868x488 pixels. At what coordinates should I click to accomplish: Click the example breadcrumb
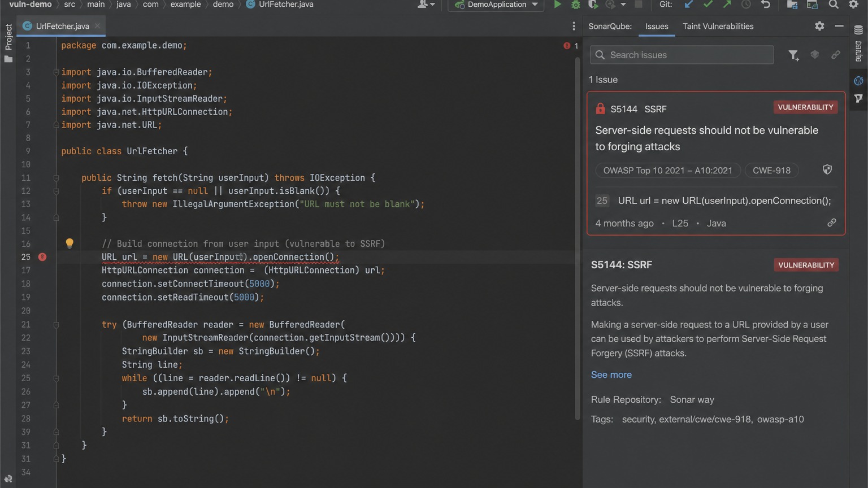pos(185,5)
